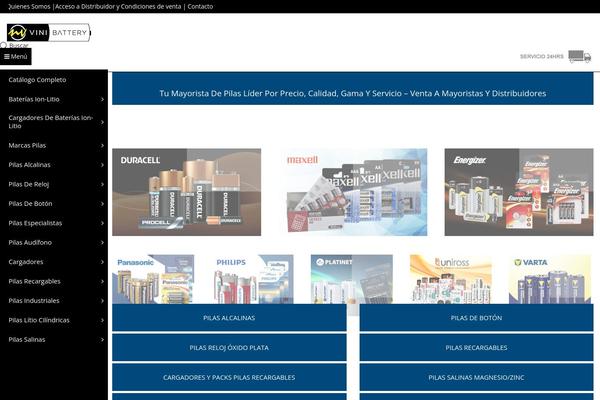Expand Baterías Ion-Litio submenu chevron
The image size is (600, 400).
102,99
